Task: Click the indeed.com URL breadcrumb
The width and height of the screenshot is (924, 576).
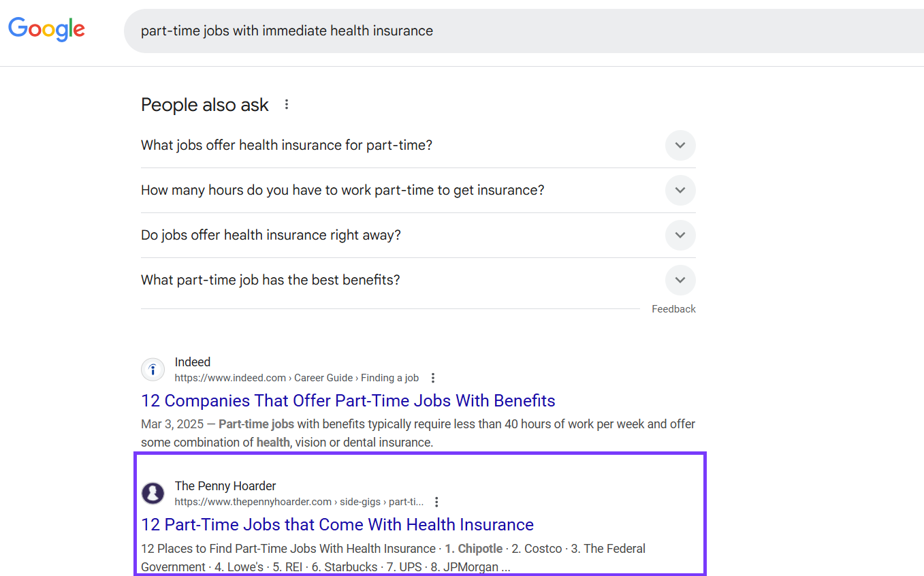Action: (x=297, y=378)
